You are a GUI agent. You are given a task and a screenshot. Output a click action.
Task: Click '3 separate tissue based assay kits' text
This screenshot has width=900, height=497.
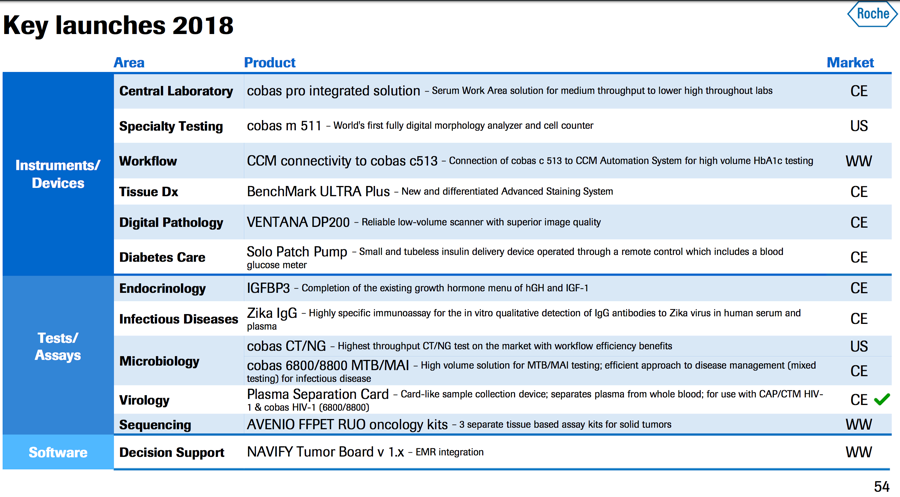point(565,425)
